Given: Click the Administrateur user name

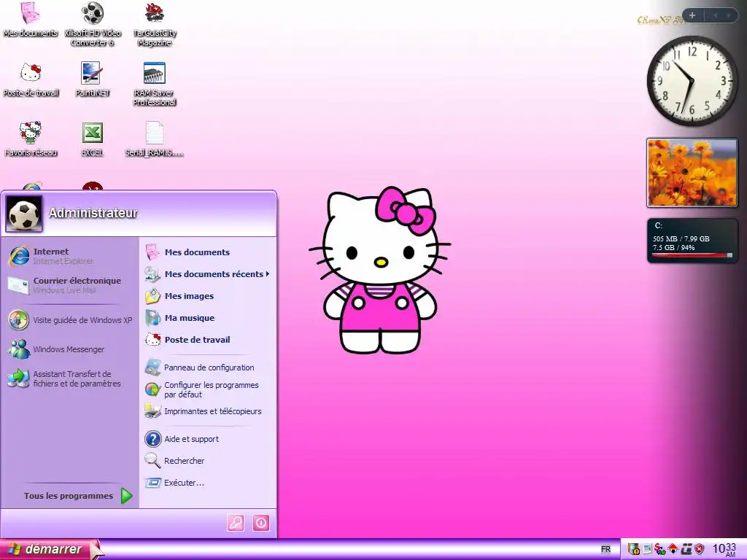Looking at the screenshot, I should [x=93, y=213].
